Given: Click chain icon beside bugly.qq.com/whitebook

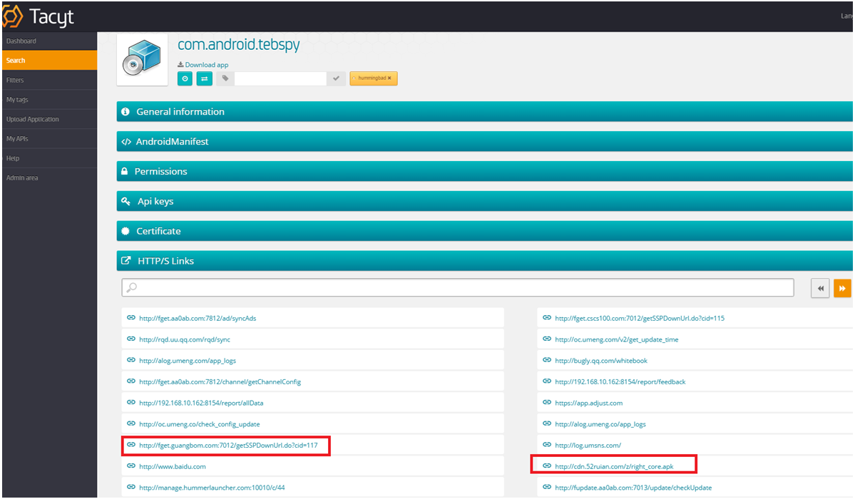Looking at the screenshot, I should (547, 360).
